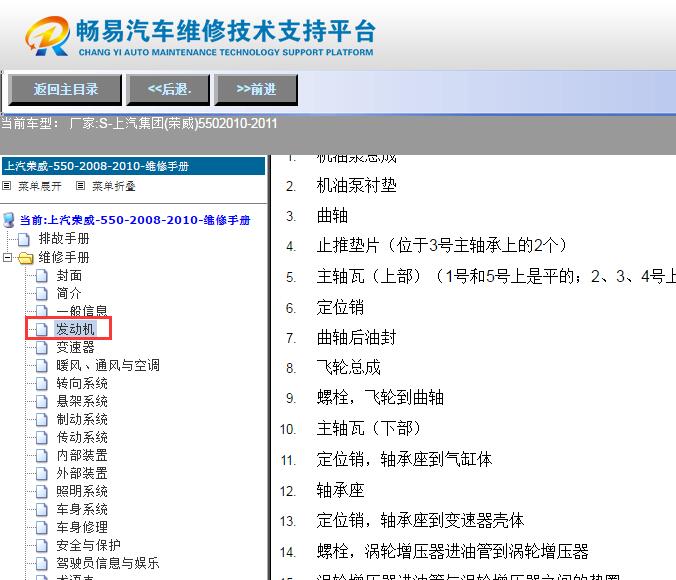Viewport: 676px width, 580px height.
Task: Click the 维修手册 folder icon
Action: [x=26, y=258]
